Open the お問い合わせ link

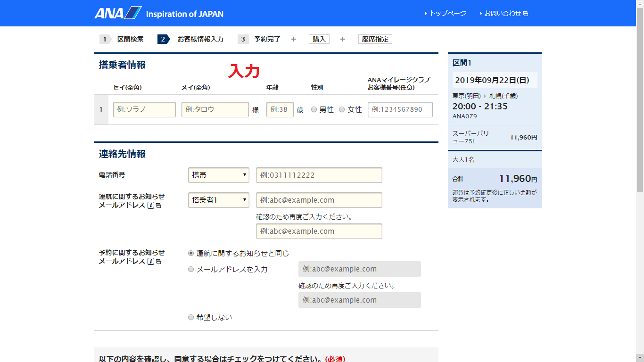(x=503, y=13)
